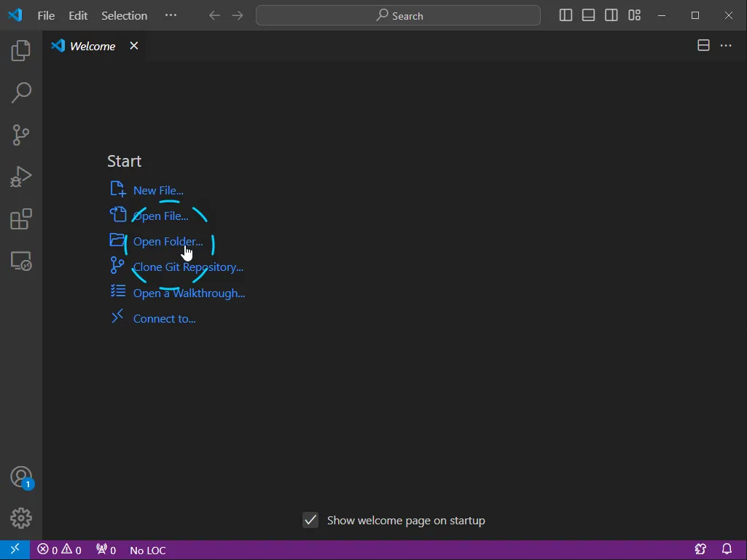
Task: Open the Accounts menu icon
Action: [21, 477]
